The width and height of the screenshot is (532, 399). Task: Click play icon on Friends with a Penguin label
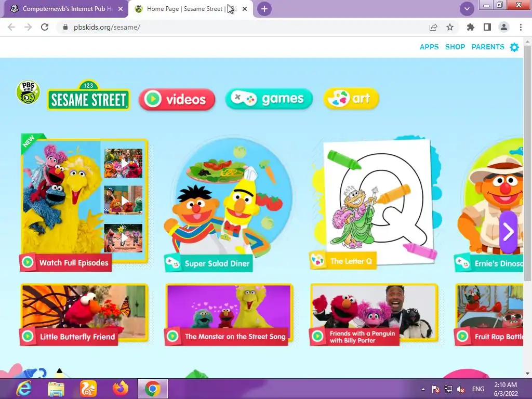coord(317,336)
